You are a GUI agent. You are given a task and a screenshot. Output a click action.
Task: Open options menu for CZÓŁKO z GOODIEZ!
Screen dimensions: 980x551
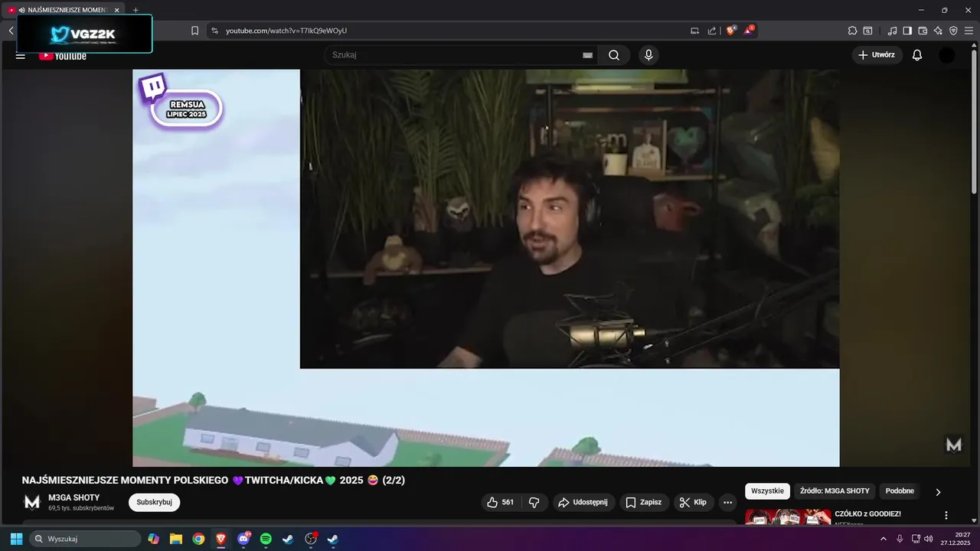946,516
